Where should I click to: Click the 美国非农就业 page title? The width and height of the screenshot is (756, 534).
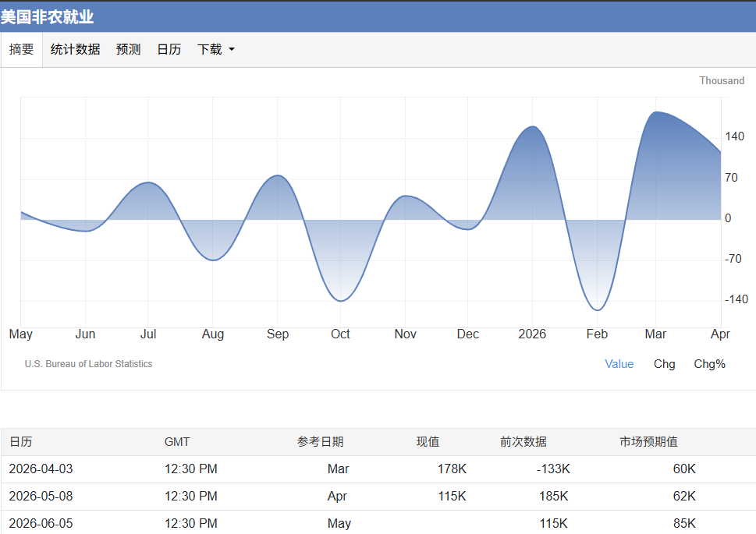pos(47,17)
